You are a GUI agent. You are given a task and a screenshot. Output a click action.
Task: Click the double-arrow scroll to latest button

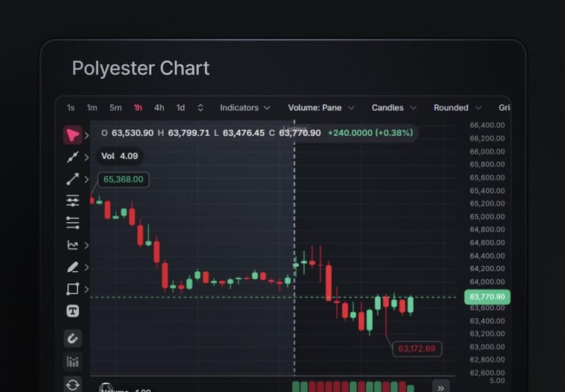point(441,388)
